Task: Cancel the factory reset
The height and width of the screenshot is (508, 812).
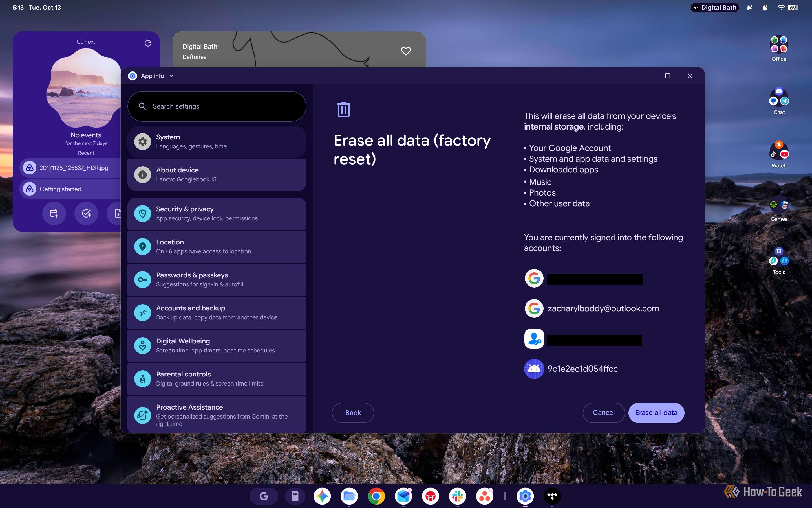Action: point(603,413)
